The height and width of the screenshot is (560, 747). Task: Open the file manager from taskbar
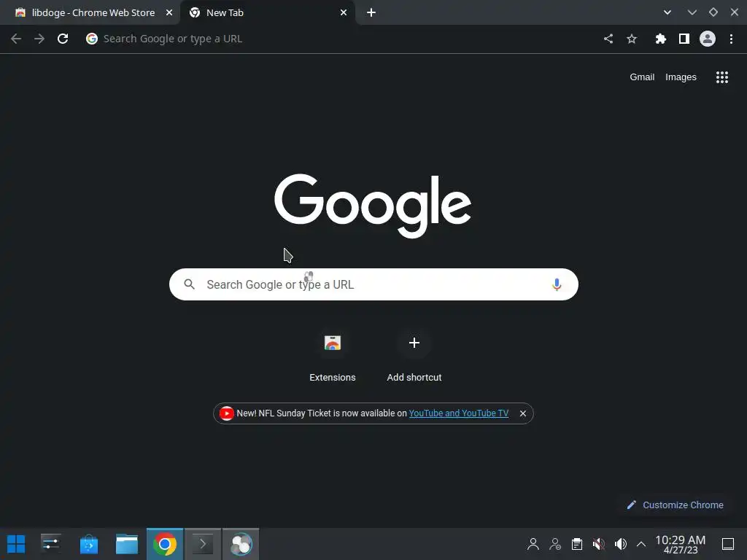coord(127,544)
